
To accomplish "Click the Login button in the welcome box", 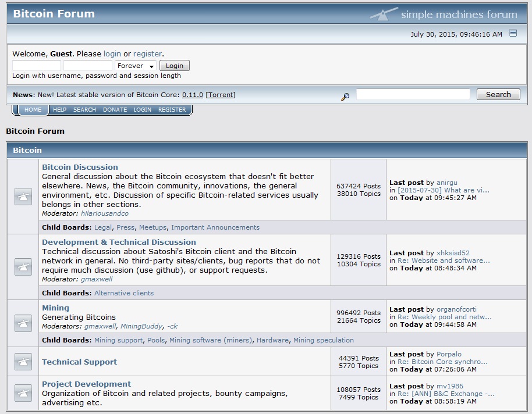I will click(175, 66).
